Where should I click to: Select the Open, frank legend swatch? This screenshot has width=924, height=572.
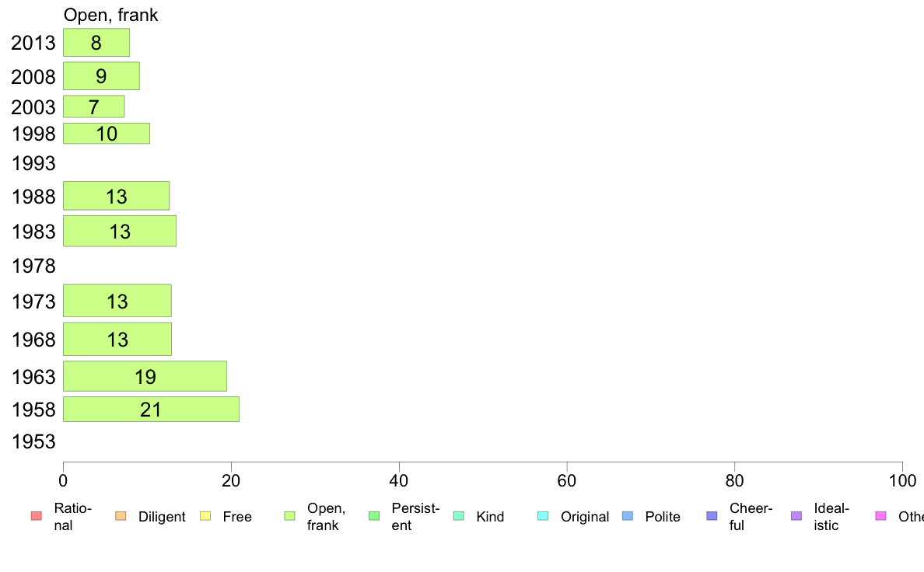tap(289, 516)
